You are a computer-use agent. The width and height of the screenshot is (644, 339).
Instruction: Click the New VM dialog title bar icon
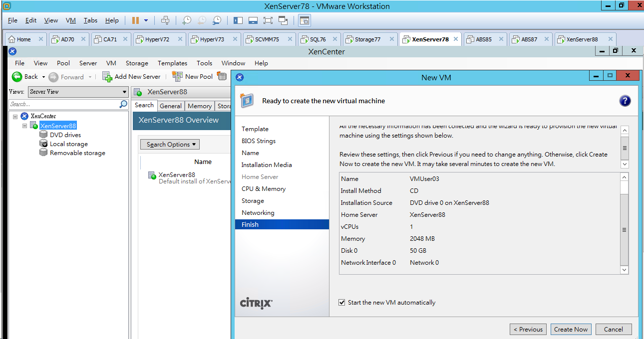[x=240, y=77]
